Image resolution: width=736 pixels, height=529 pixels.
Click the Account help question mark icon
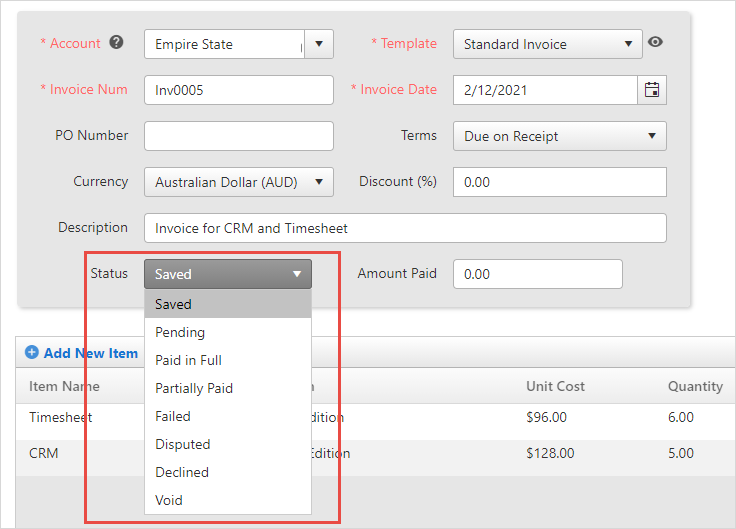(116, 43)
